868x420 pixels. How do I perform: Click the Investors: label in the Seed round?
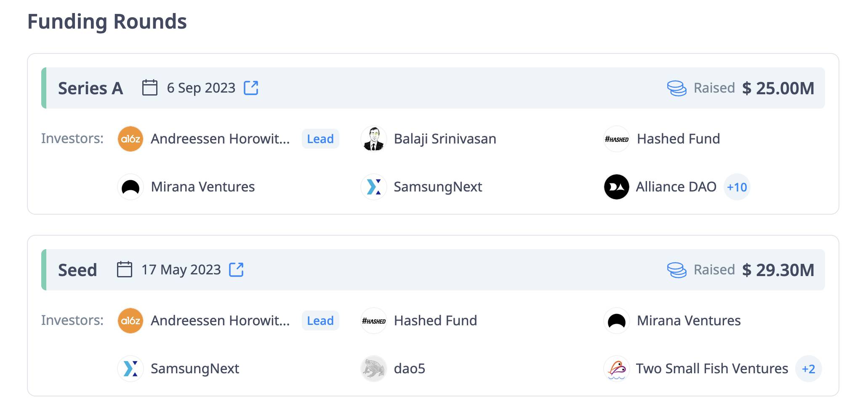72,320
